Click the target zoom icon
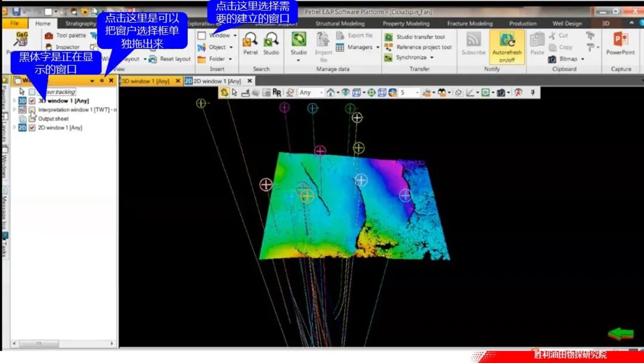Viewport: 644px width, 363px height. tap(371, 93)
